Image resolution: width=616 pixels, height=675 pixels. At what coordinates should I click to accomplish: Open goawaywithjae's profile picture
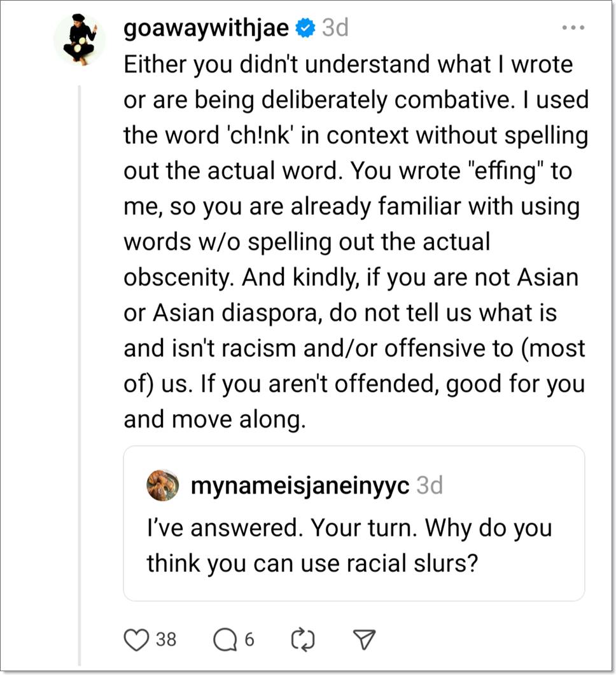[80, 39]
